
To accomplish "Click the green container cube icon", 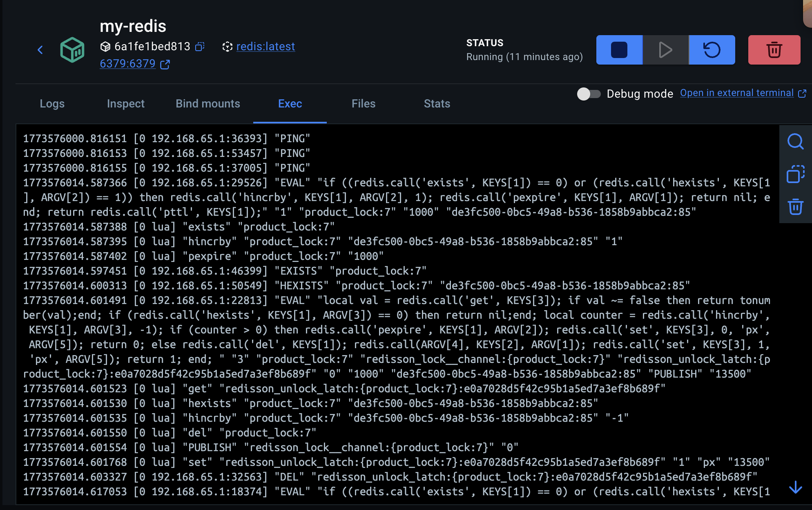I will click(x=72, y=50).
